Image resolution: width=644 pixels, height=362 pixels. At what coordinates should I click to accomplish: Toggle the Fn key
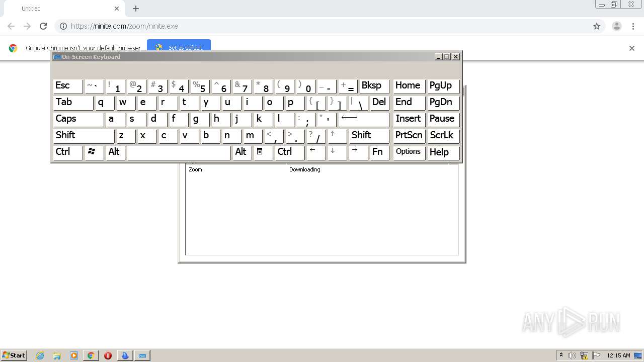(x=379, y=152)
